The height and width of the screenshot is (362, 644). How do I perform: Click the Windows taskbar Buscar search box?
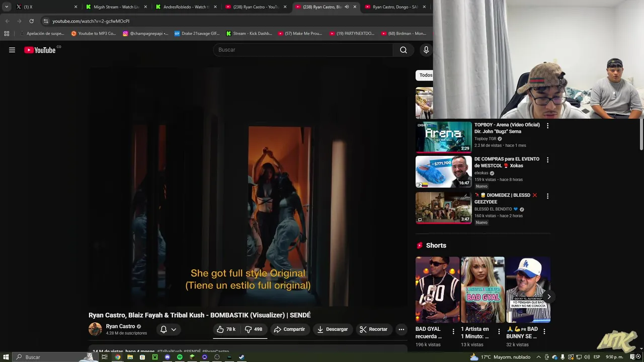[55, 357]
